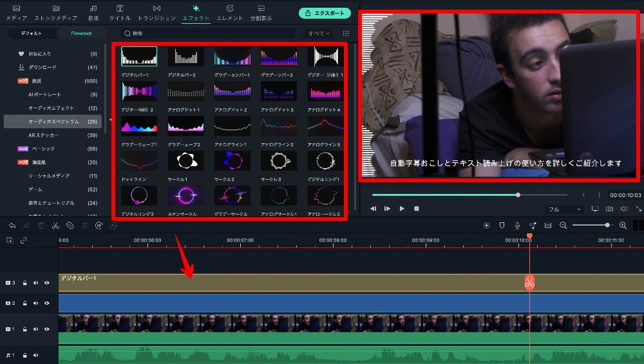Click the preview progress slider handle
644x364 pixels.
(x=518, y=195)
